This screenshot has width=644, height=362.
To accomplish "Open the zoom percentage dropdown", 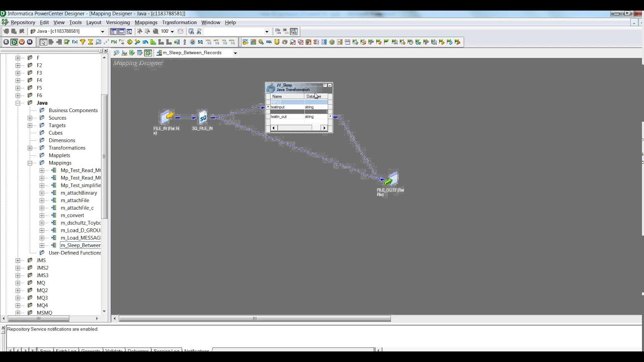I will (172, 31).
